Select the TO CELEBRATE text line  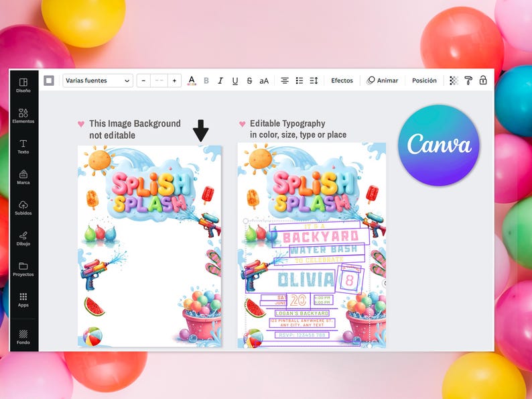tap(319, 260)
